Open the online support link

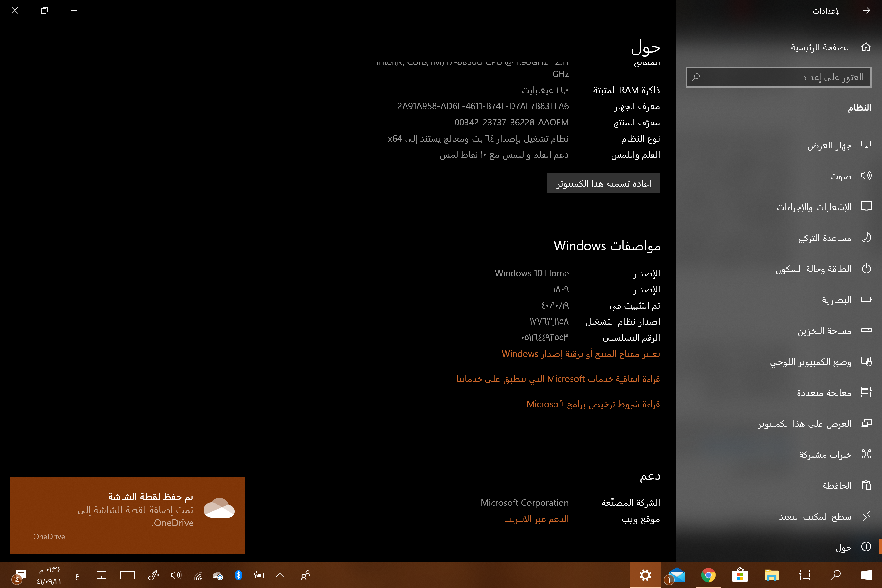[x=536, y=519]
